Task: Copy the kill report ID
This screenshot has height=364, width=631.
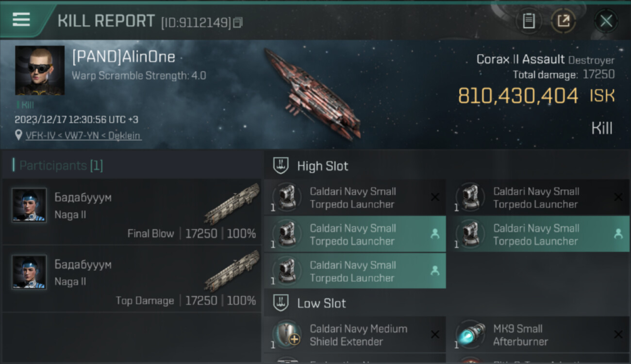Action: click(x=237, y=22)
